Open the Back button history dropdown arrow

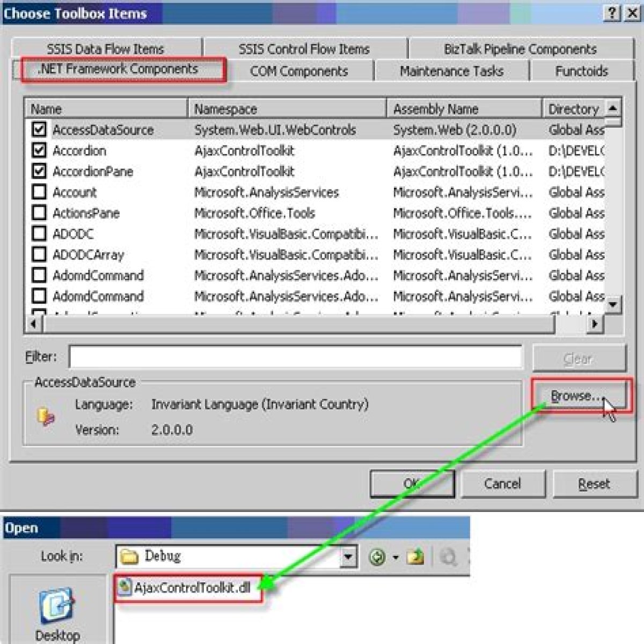pos(396,558)
